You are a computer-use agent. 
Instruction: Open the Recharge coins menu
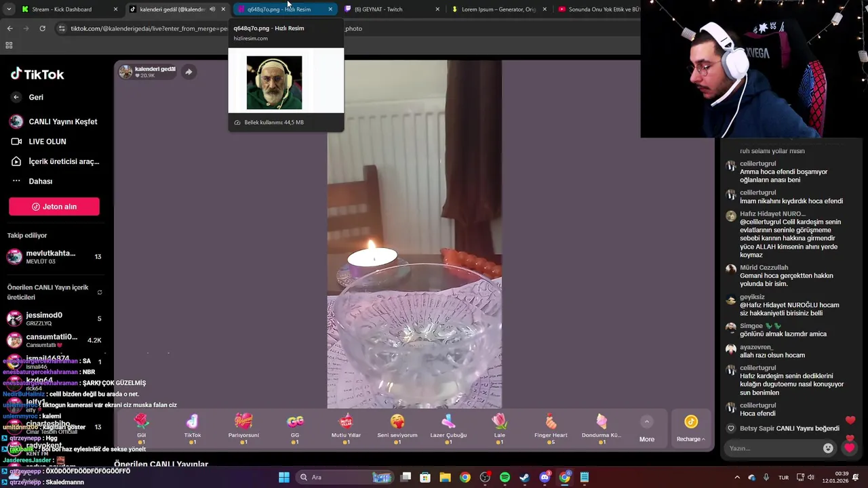click(691, 430)
